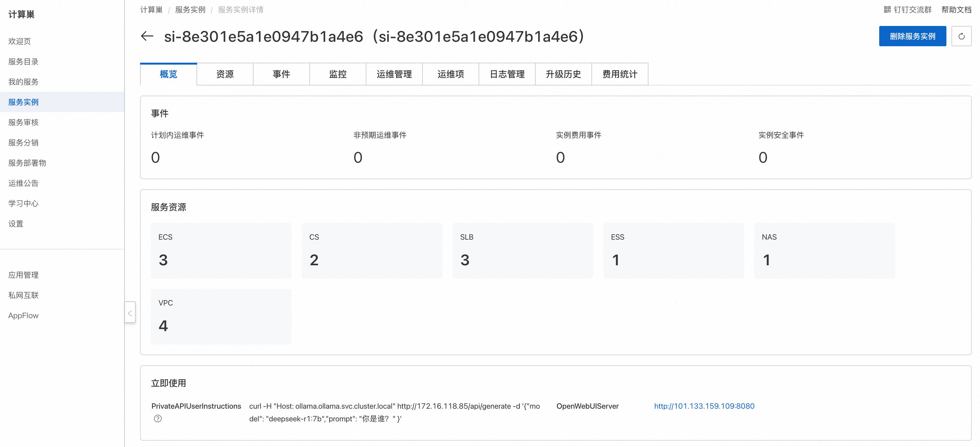Click 服务实例 in the breadcrumb
The height and width of the screenshot is (447, 980).
coord(190,9)
